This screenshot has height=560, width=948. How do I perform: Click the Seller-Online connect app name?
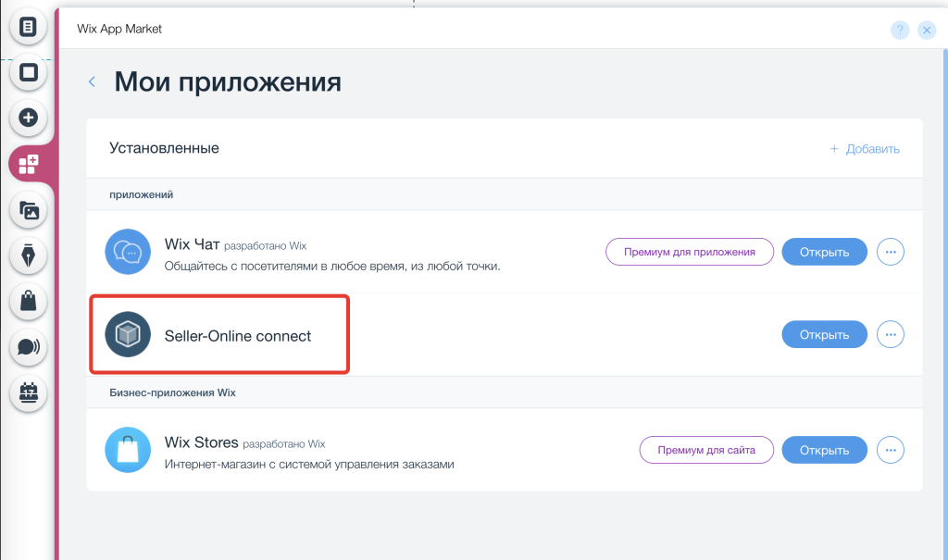238,336
